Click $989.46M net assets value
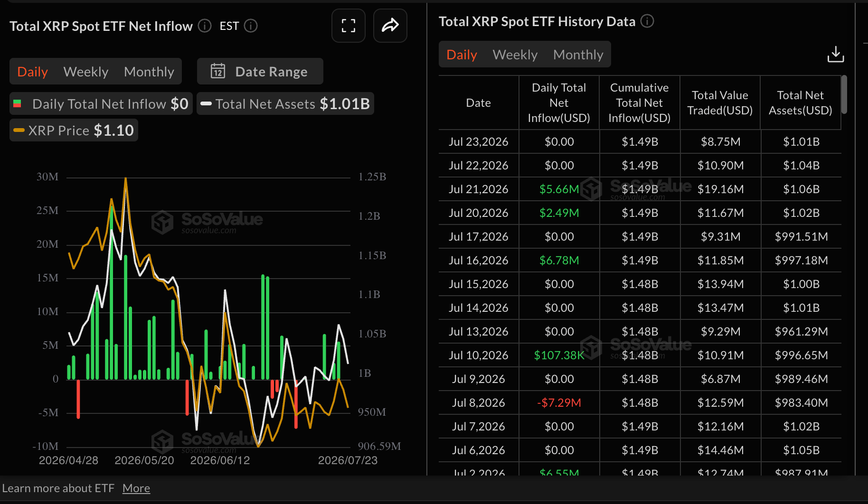The image size is (868, 504). tap(802, 379)
